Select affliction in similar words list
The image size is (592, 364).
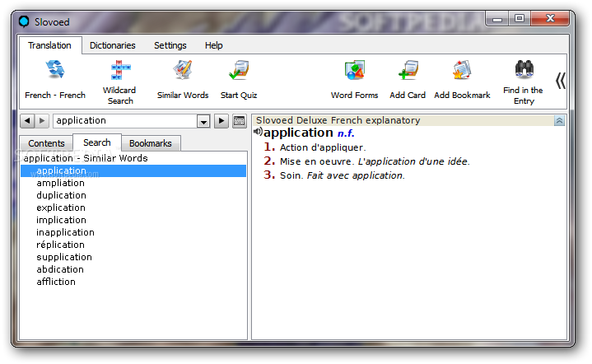point(56,282)
